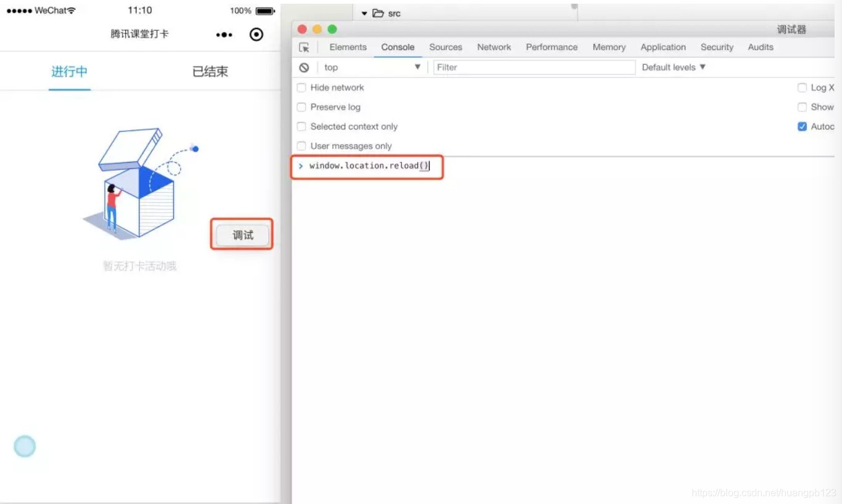Click the src folder icon
Screen dimensions: 842x504
378,13
